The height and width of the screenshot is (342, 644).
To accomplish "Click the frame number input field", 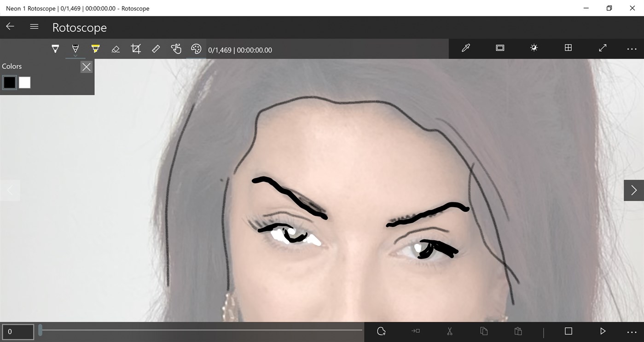I will [18, 331].
